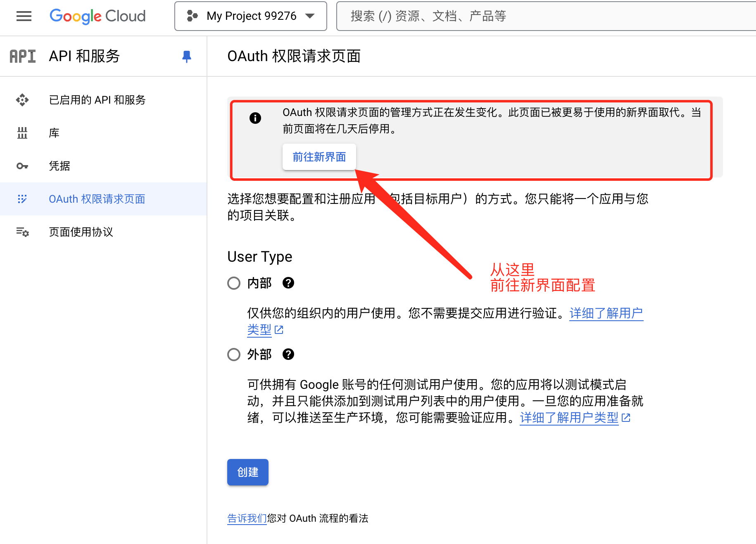Open the 凭据 credentials page
The width and height of the screenshot is (756, 544).
103,166
